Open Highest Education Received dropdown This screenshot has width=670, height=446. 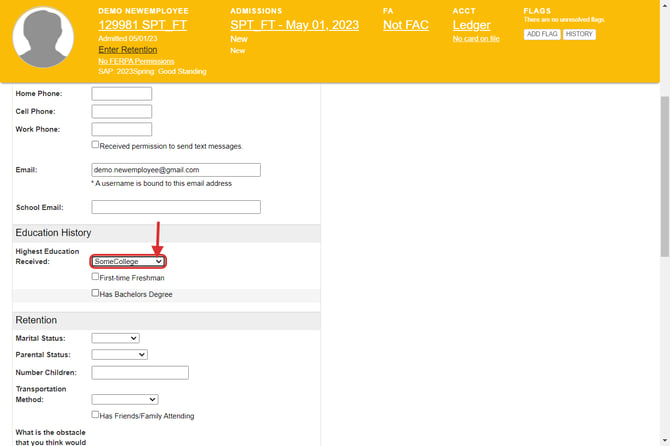tap(128, 261)
